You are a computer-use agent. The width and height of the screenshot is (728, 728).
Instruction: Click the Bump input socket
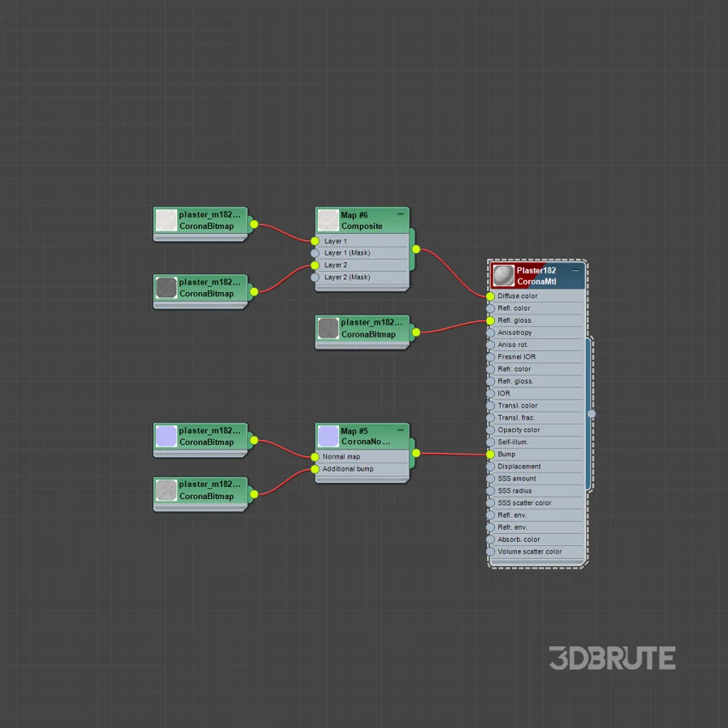(x=491, y=454)
